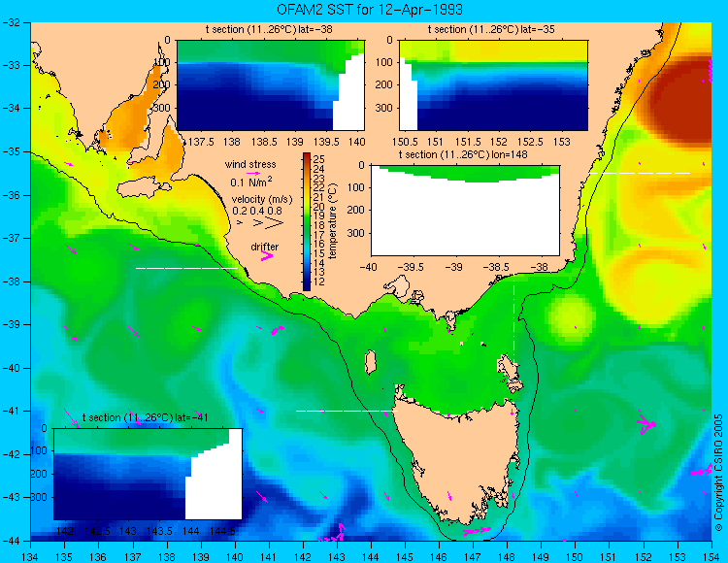Click the white dashed section line at lat -38

[x=186, y=268]
